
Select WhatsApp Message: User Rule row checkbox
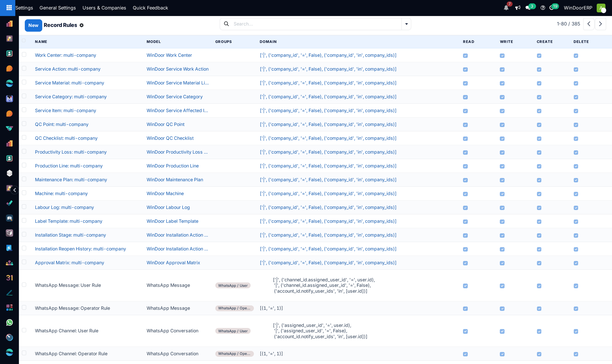click(24, 284)
